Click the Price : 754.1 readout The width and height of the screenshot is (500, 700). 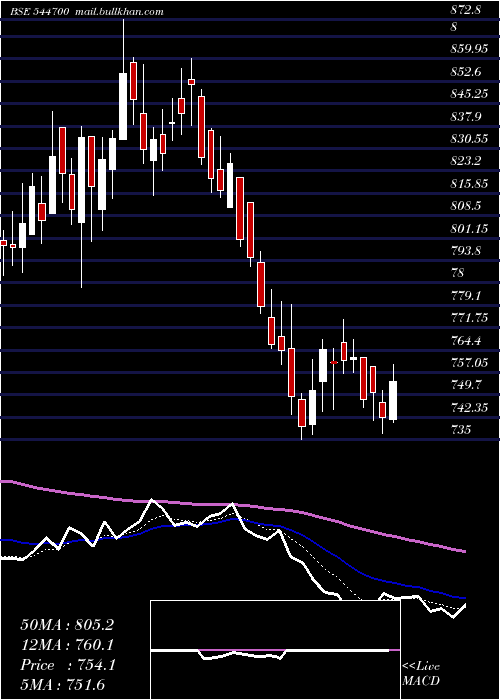point(68,665)
